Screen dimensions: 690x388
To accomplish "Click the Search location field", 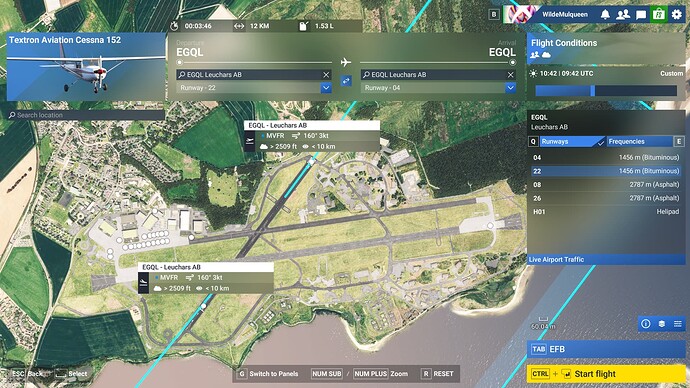I will pos(86,115).
